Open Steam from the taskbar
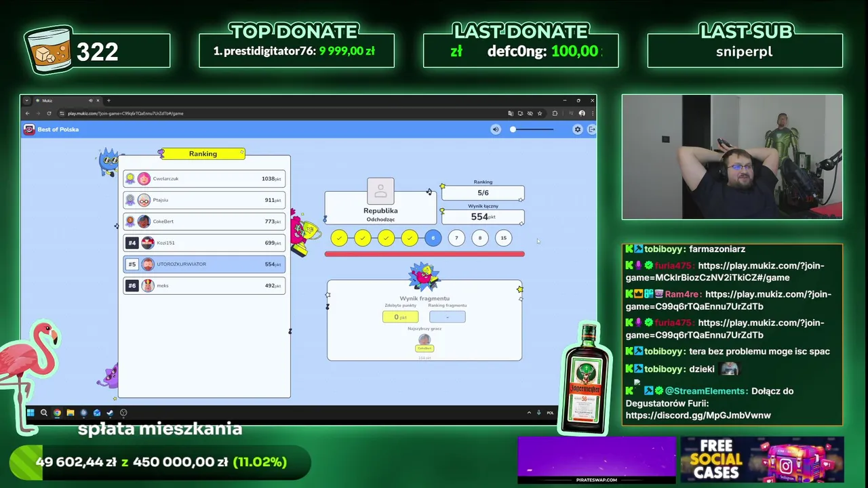The width and height of the screenshot is (868, 488). pos(110,413)
